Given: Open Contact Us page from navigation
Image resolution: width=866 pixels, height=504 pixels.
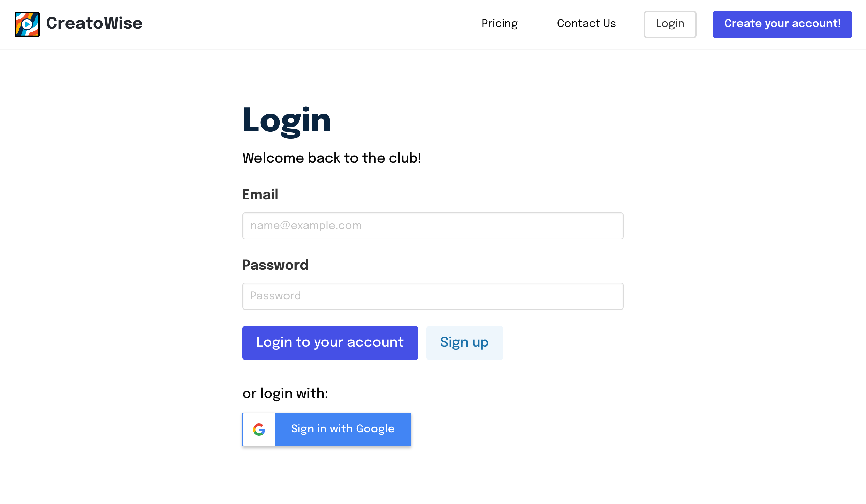Looking at the screenshot, I should pos(587,24).
